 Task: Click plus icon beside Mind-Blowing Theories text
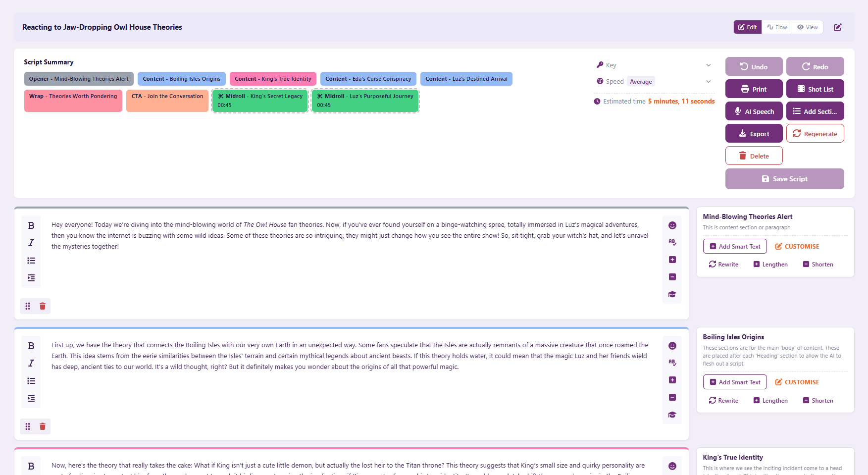click(x=672, y=260)
